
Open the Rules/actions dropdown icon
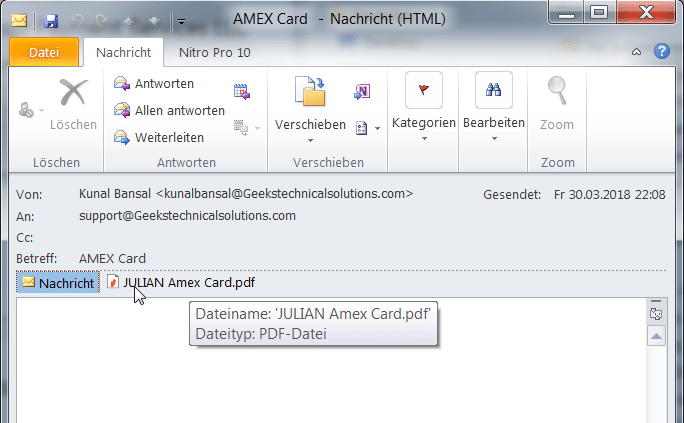tap(368, 128)
